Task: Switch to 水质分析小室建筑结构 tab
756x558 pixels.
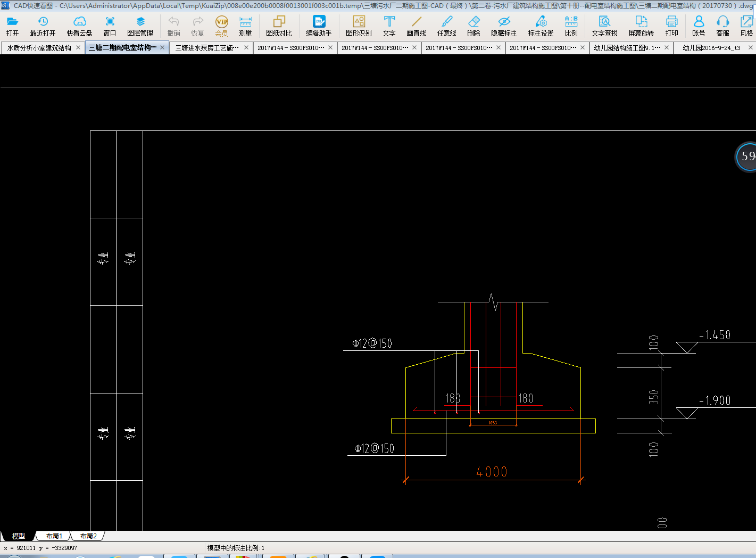Action: 39,48
